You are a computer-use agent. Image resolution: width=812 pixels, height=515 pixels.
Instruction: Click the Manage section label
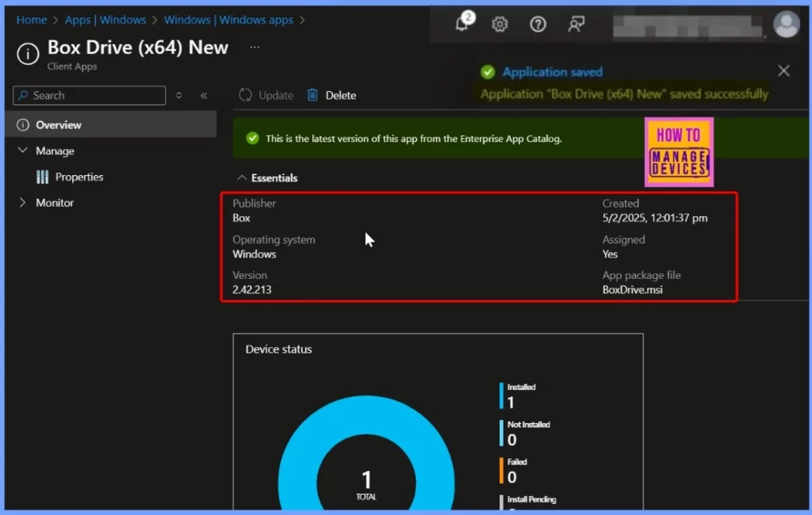point(55,151)
